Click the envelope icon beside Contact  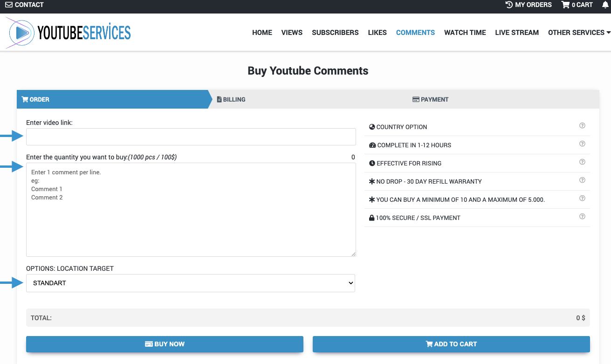click(x=9, y=5)
